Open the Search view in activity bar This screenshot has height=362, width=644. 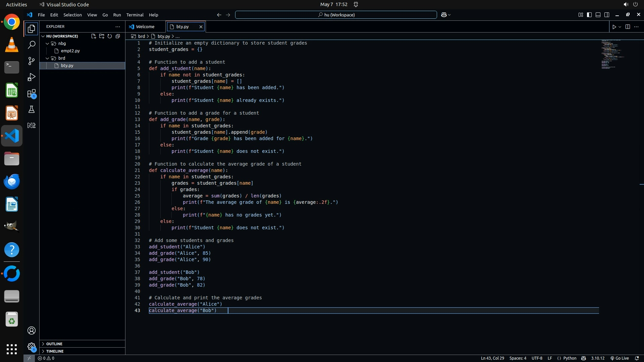pos(31,45)
